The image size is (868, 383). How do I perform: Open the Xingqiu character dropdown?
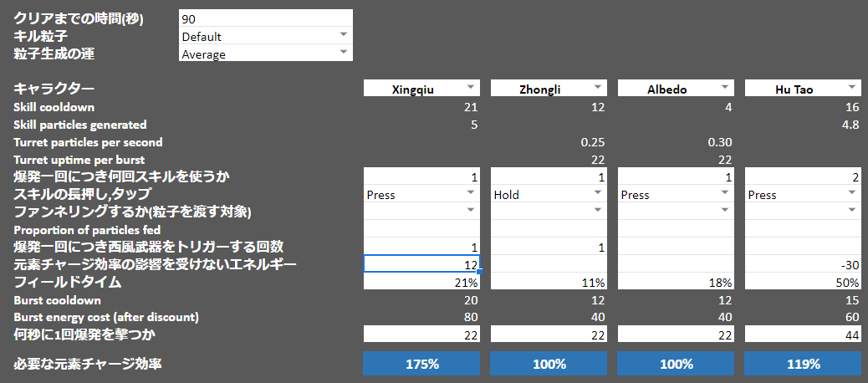470,88
